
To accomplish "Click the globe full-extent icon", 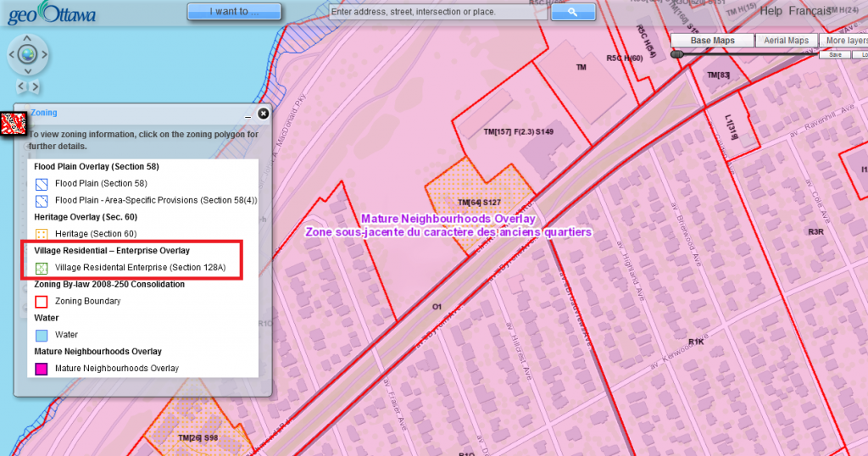I will 28,55.
